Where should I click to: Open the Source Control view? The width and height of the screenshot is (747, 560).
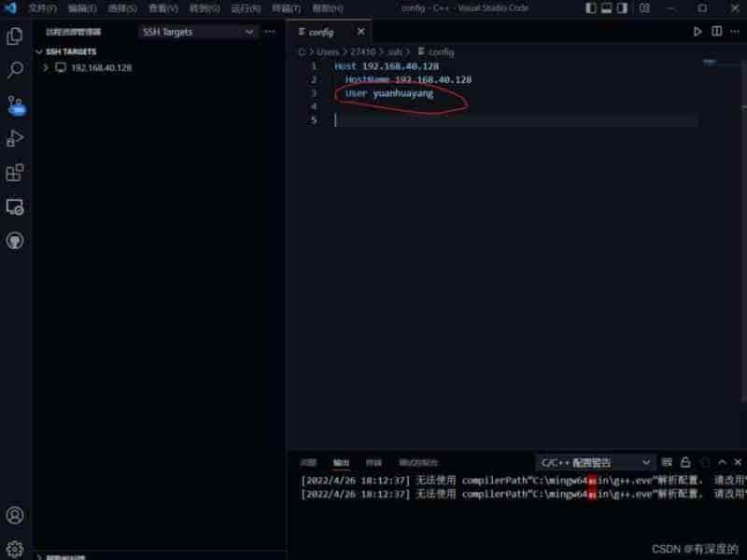[15, 104]
